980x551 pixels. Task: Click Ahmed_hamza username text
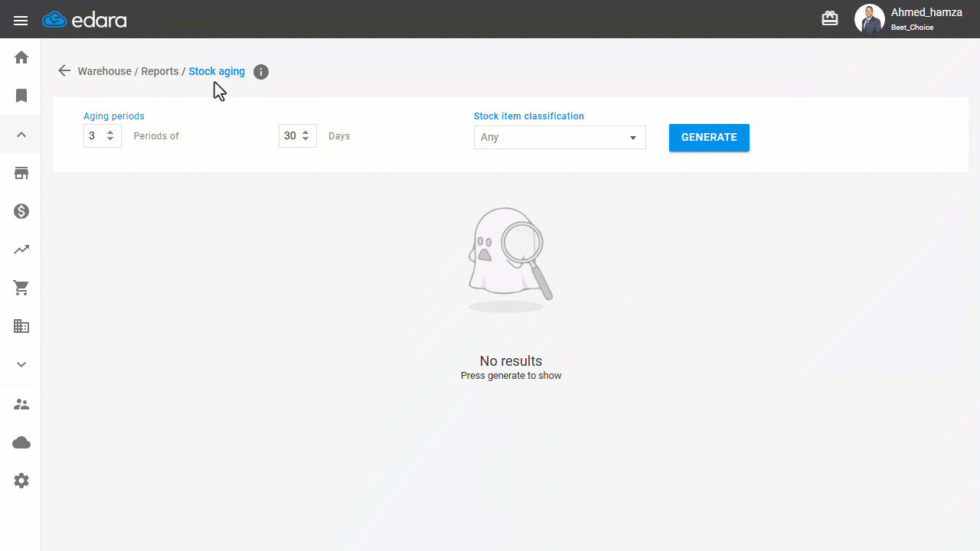coord(926,12)
